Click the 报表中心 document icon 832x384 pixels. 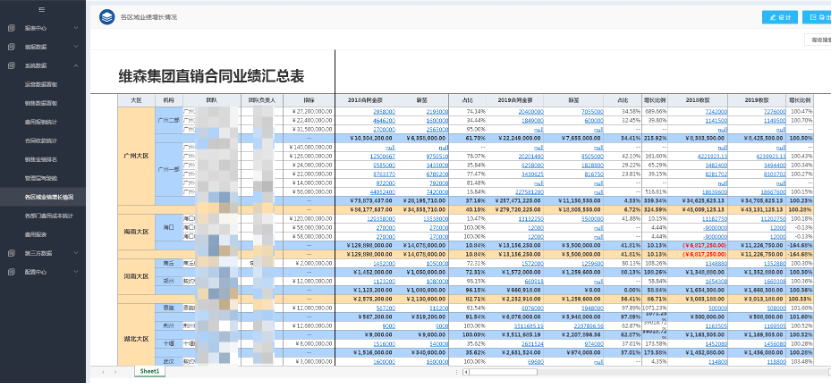point(11,28)
